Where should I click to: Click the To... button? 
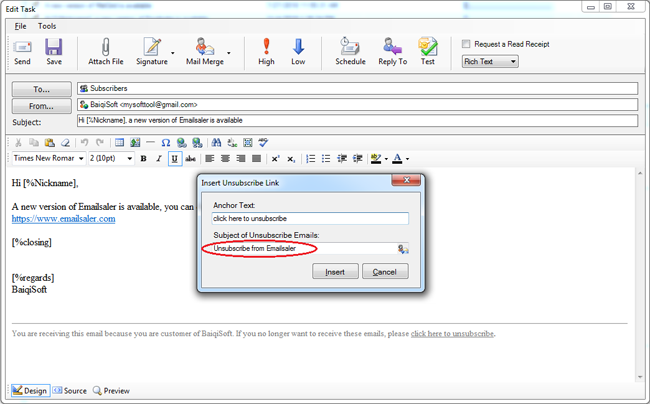[41, 89]
